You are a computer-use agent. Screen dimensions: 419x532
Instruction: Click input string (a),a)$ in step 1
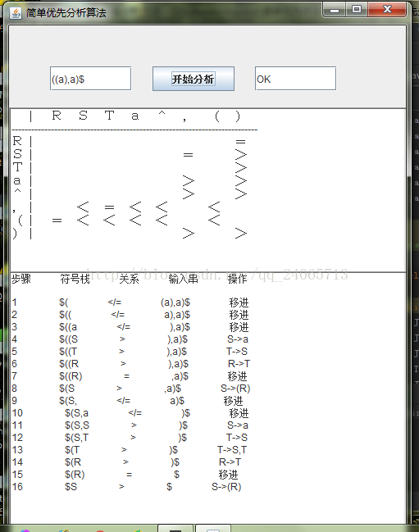pyautogui.click(x=175, y=302)
